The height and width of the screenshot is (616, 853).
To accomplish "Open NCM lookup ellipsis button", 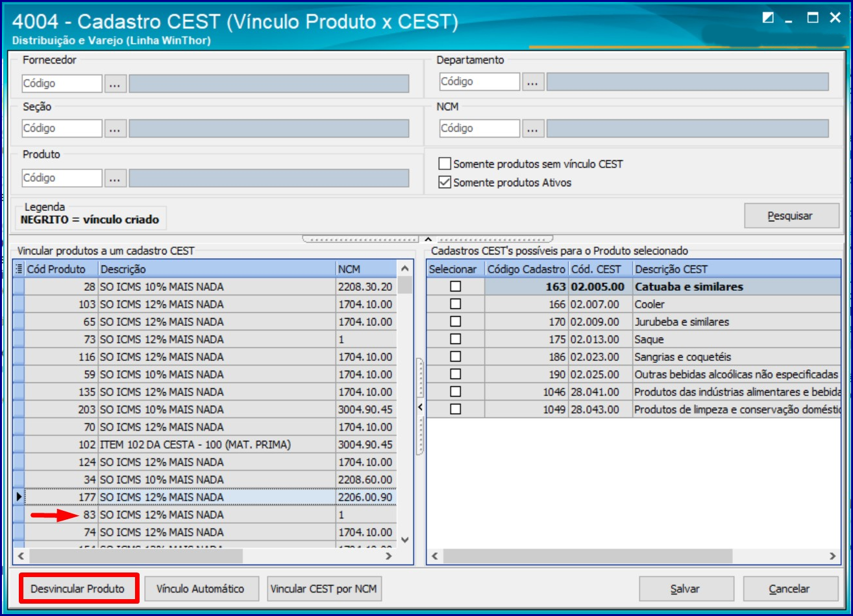I will point(533,129).
